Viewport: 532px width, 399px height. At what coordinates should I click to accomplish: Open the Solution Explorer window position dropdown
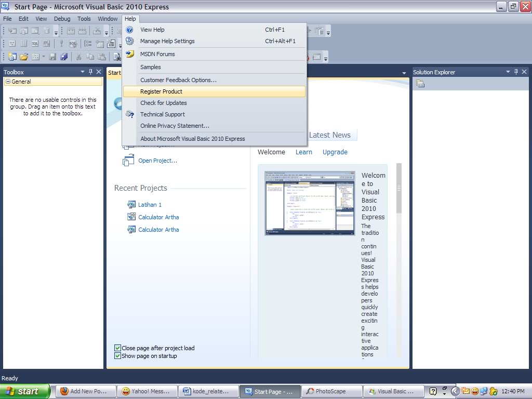click(508, 72)
